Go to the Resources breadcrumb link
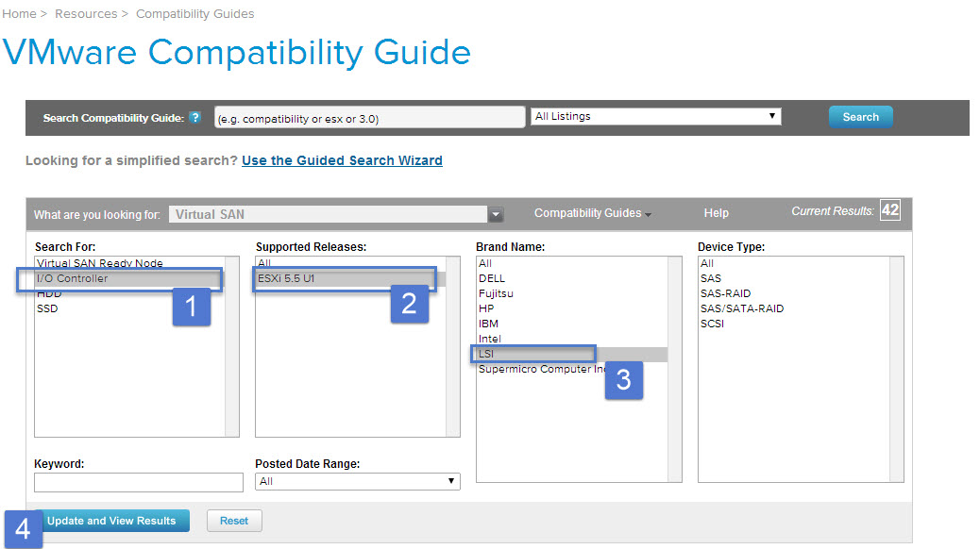 click(86, 14)
